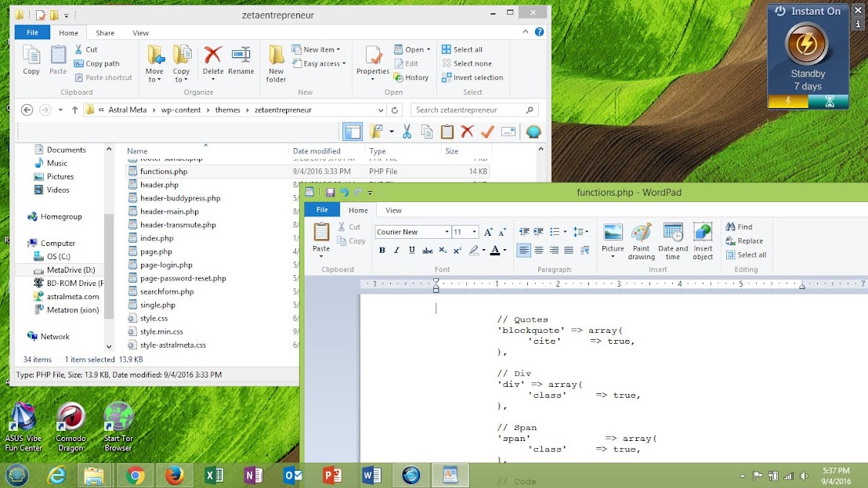Click text color A swatch in WordPad

click(x=495, y=250)
